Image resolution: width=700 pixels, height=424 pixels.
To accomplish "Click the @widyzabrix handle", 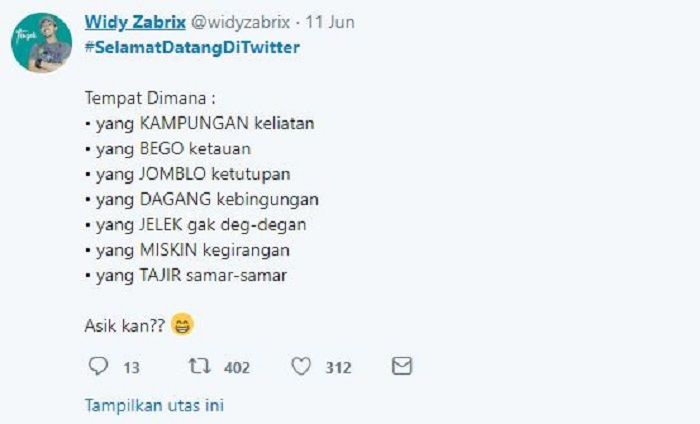I will [241, 22].
